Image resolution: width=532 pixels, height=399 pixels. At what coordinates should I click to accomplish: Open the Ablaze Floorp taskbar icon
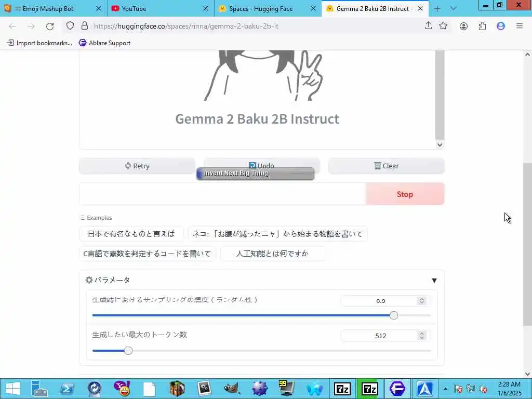(397, 389)
